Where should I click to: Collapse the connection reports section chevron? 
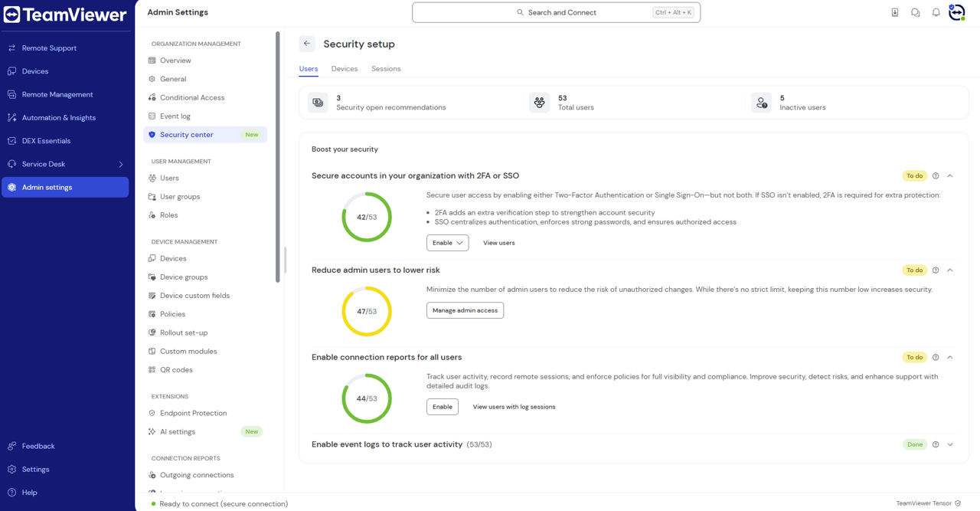tap(950, 358)
